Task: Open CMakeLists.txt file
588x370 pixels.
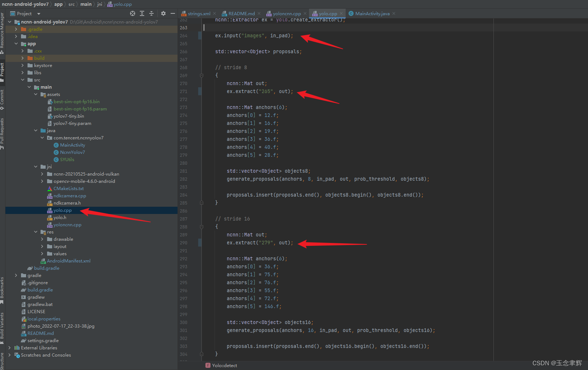Action: (68, 189)
